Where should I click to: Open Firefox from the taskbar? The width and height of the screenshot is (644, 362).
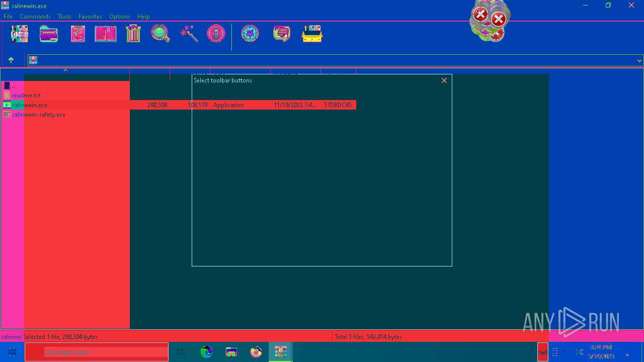tap(256, 352)
